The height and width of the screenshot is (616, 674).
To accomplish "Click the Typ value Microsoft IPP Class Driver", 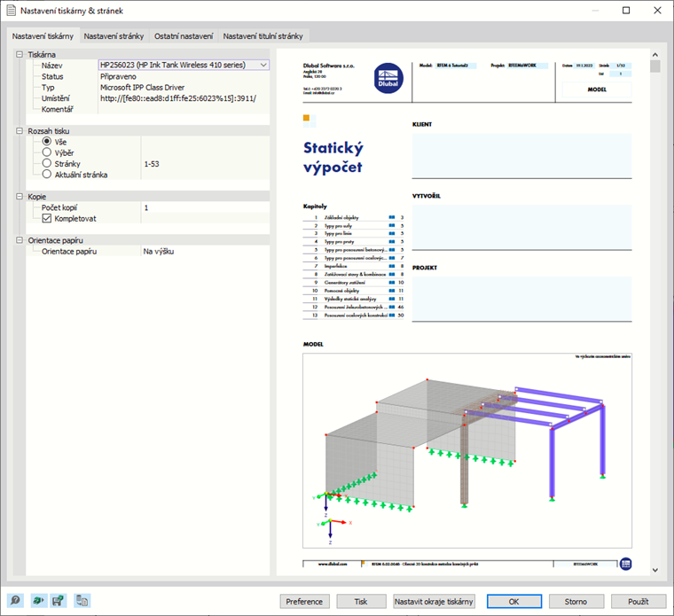I will (142, 87).
